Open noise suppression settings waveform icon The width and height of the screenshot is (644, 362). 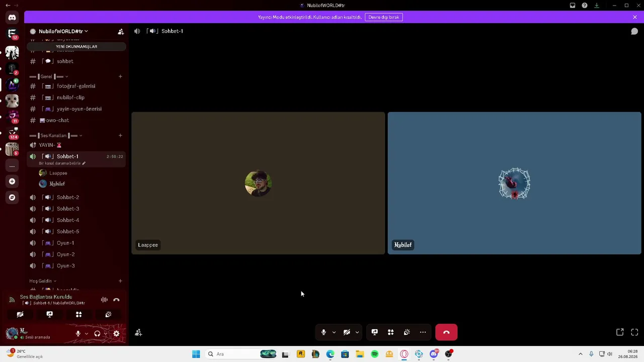104,300
